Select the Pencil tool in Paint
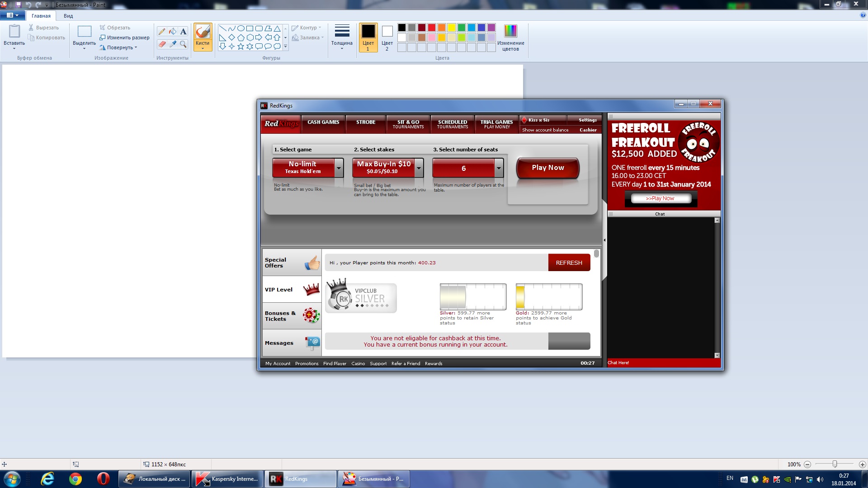This screenshot has height=488, width=868. [161, 32]
